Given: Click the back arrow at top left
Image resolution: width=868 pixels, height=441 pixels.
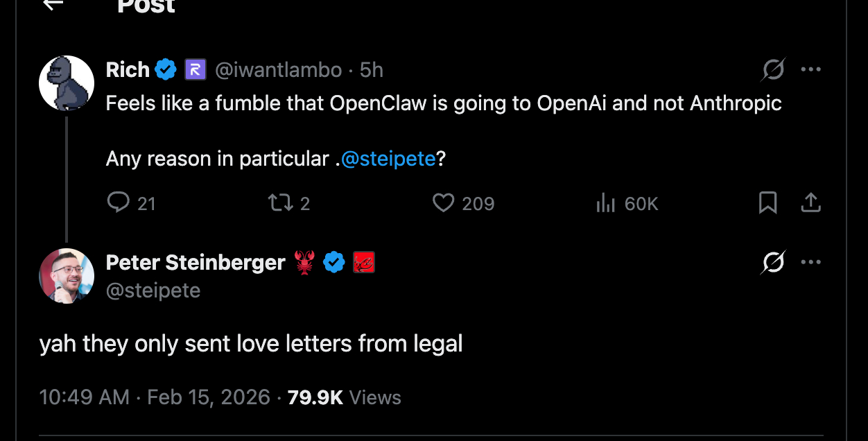Looking at the screenshot, I should click(53, 4).
